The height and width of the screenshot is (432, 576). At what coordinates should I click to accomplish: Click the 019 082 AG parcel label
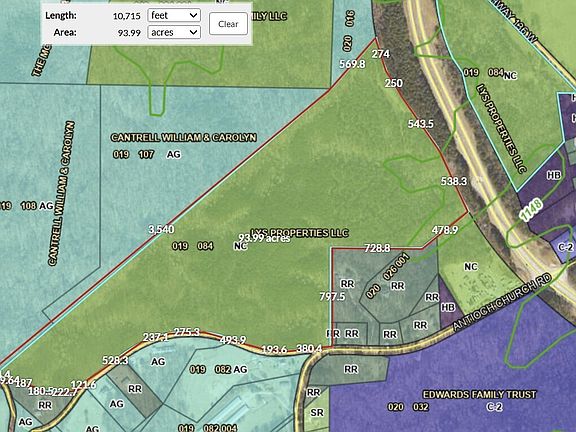tap(219, 370)
